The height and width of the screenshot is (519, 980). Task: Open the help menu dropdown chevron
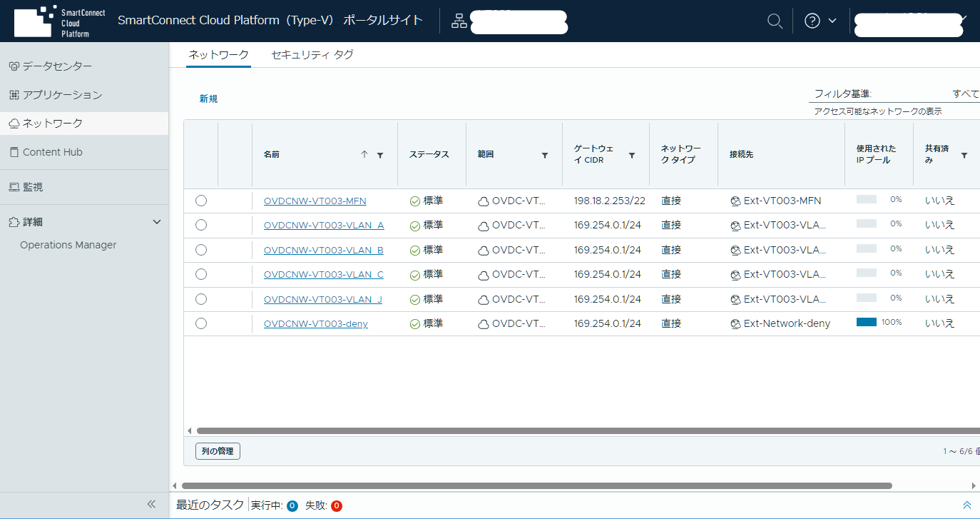[832, 21]
